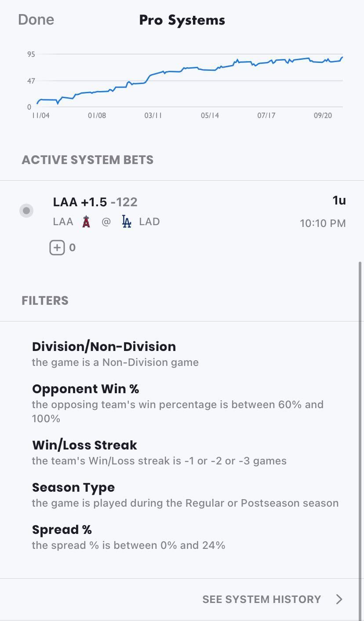
Task: Tap the Season Type filter
Action: 73,487
